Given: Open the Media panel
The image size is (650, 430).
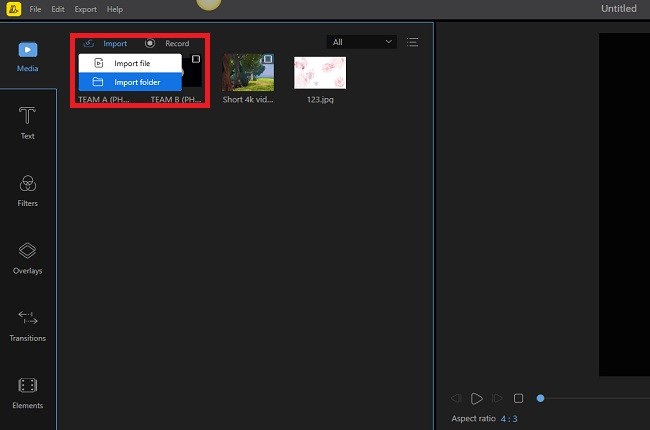Looking at the screenshot, I should pos(27,57).
